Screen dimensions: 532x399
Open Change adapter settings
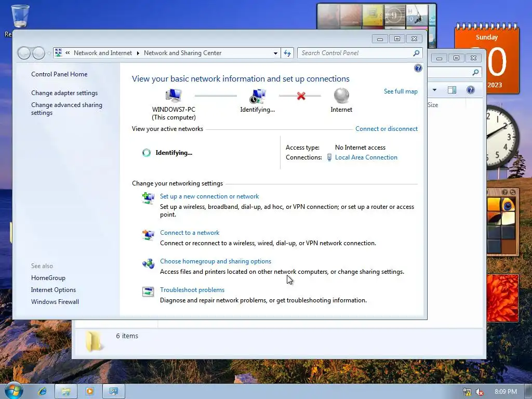(64, 92)
